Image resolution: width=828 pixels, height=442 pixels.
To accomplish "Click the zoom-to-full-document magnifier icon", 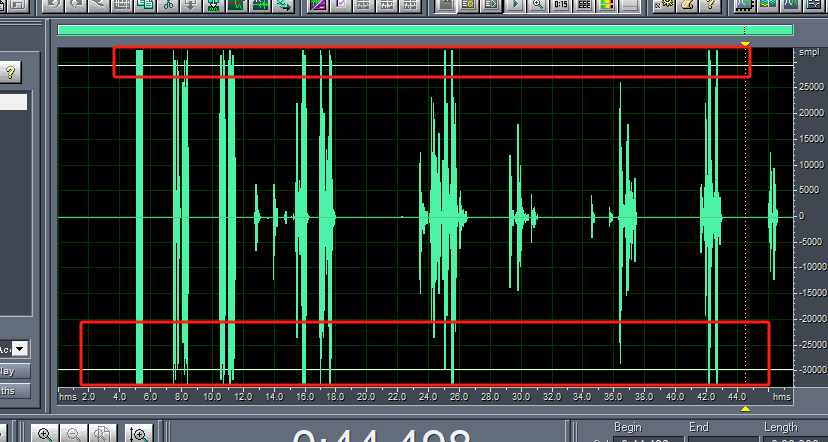I will (x=103, y=434).
